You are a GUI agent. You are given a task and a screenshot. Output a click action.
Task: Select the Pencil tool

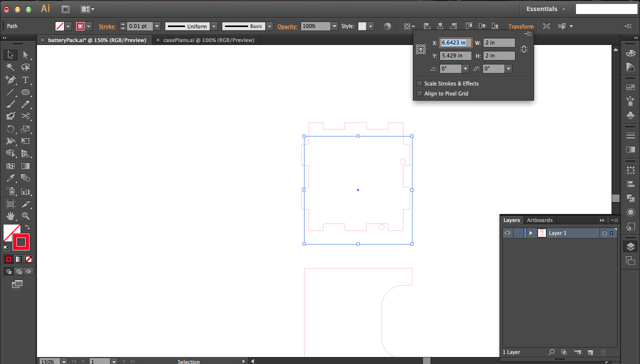tap(25, 104)
